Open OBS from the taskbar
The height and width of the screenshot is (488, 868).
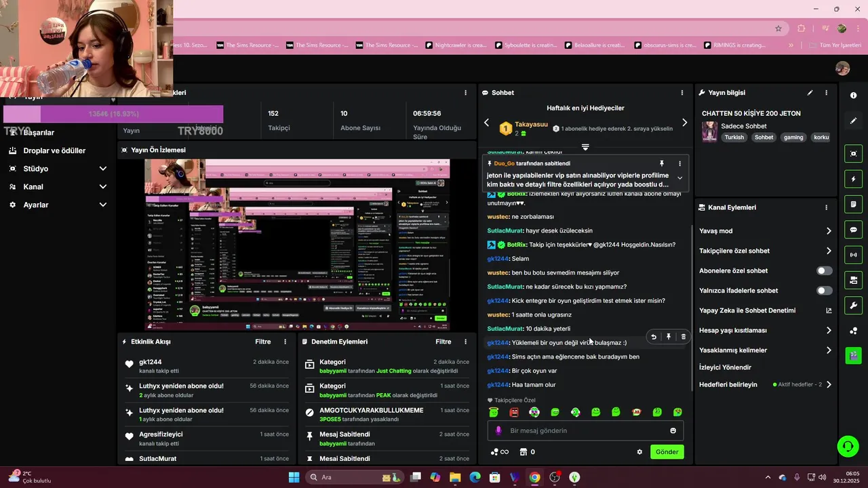(x=555, y=477)
